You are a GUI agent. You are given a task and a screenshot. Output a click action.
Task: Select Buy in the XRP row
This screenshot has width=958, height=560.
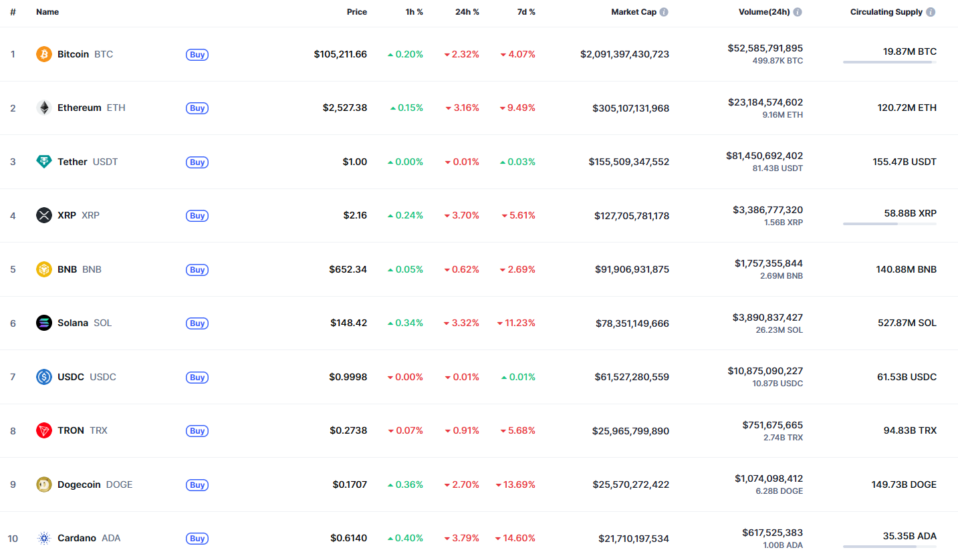point(197,216)
